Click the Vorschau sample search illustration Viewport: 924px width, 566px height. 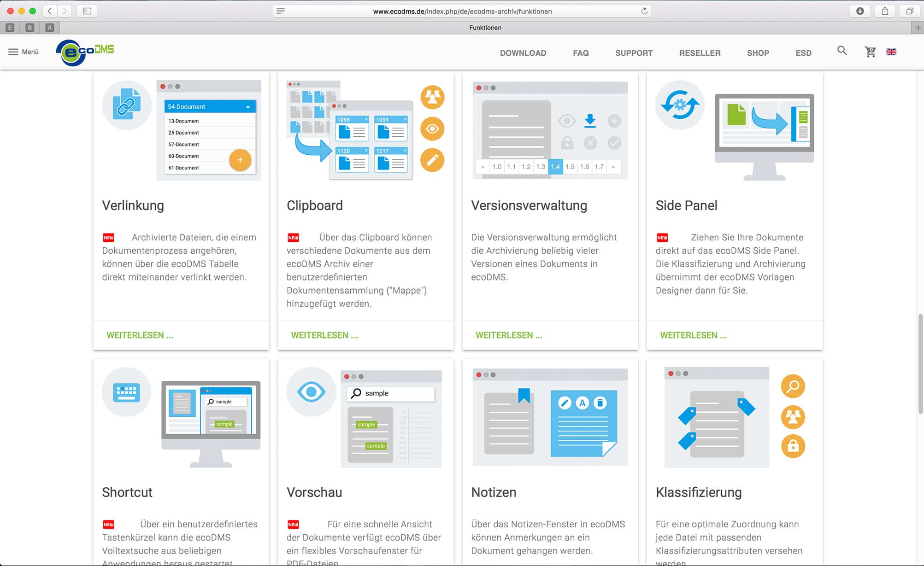coord(391,419)
